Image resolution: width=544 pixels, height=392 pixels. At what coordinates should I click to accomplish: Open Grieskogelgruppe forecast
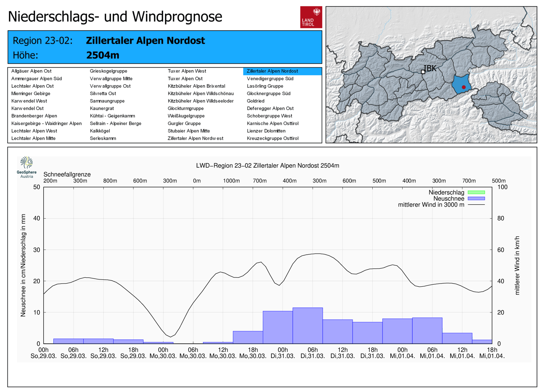coord(108,71)
